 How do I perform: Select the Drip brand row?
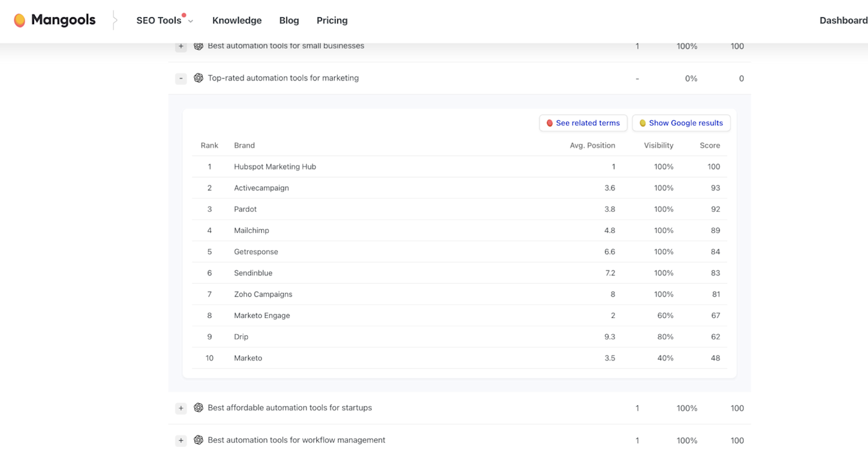(x=459, y=337)
